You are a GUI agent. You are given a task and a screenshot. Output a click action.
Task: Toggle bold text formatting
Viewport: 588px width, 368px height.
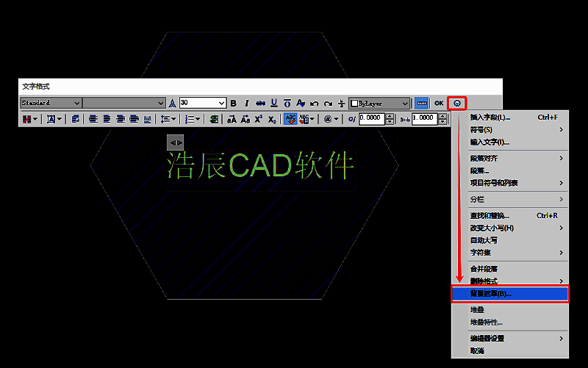click(x=234, y=104)
